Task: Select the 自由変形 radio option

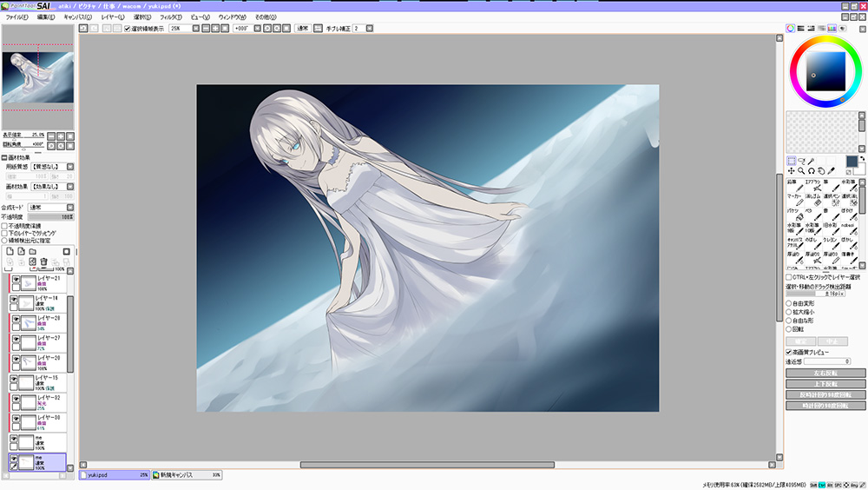Action: pos(789,304)
